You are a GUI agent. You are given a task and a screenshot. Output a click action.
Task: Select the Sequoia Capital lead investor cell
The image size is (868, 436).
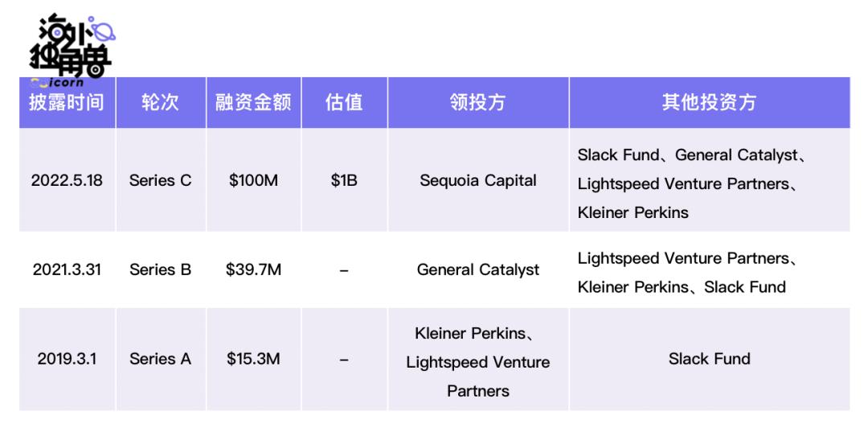point(478,181)
